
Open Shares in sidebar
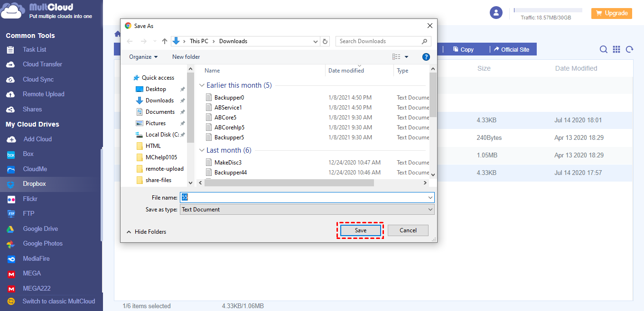[x=32, y=109]
